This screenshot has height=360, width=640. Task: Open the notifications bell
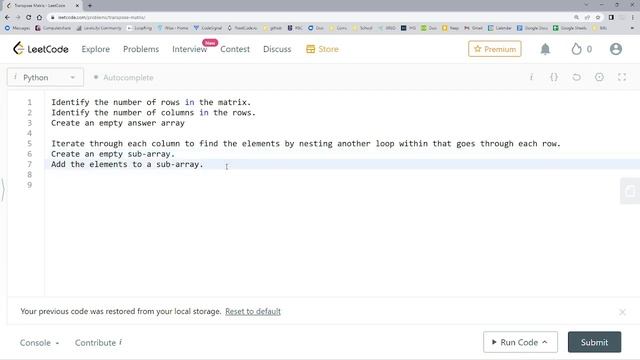(x=545, y=49)
